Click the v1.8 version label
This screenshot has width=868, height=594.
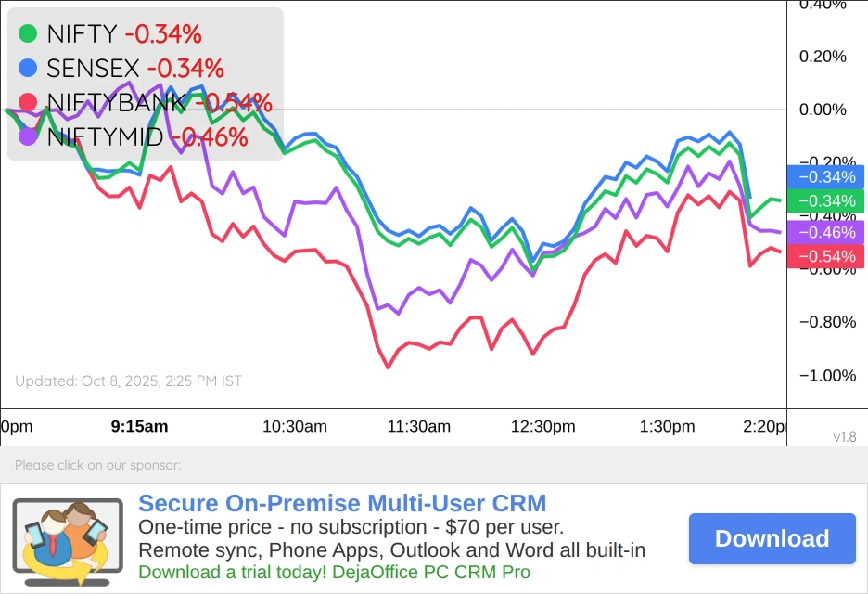[x=844, y=436]
